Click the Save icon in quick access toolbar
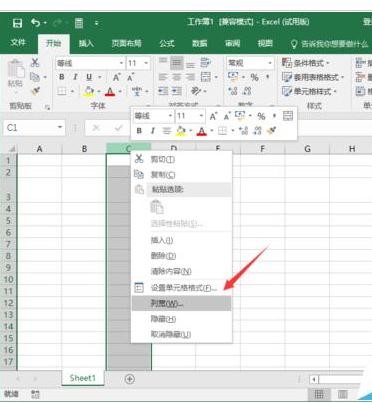 [17, 23]
